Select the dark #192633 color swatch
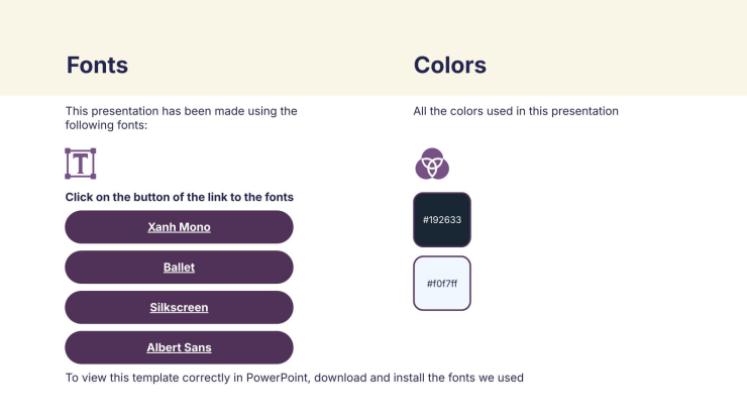 (x=442, y=219)
